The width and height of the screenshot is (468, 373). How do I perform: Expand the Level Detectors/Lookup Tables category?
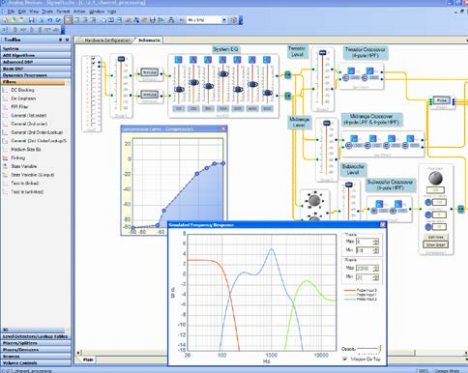(36, 336)
